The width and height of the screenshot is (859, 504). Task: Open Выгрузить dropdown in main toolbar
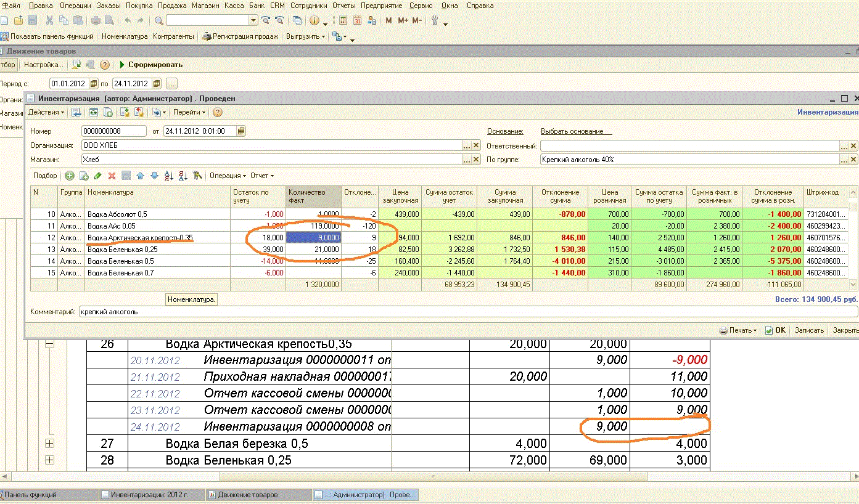[x=305, y=36]
